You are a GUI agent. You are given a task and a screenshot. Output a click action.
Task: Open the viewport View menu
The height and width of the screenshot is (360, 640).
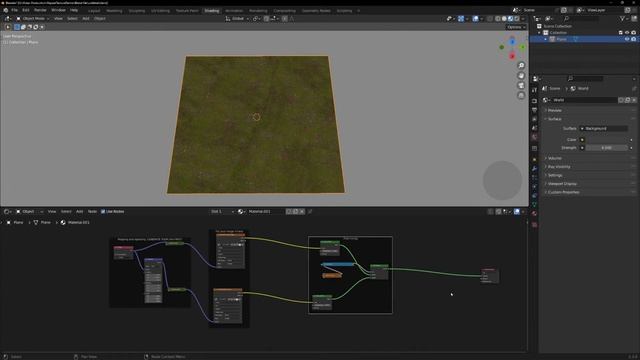pos(58,19)
